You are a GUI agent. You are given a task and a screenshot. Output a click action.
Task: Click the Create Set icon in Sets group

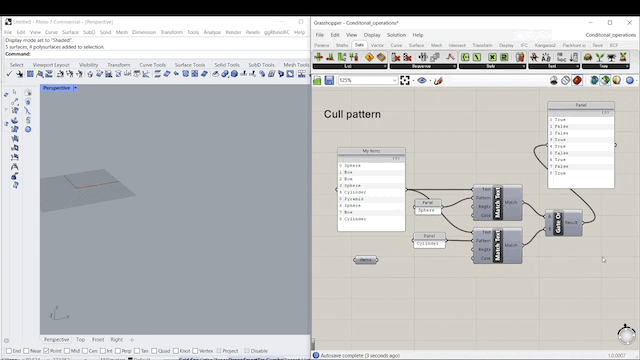[x=465, y=57]
